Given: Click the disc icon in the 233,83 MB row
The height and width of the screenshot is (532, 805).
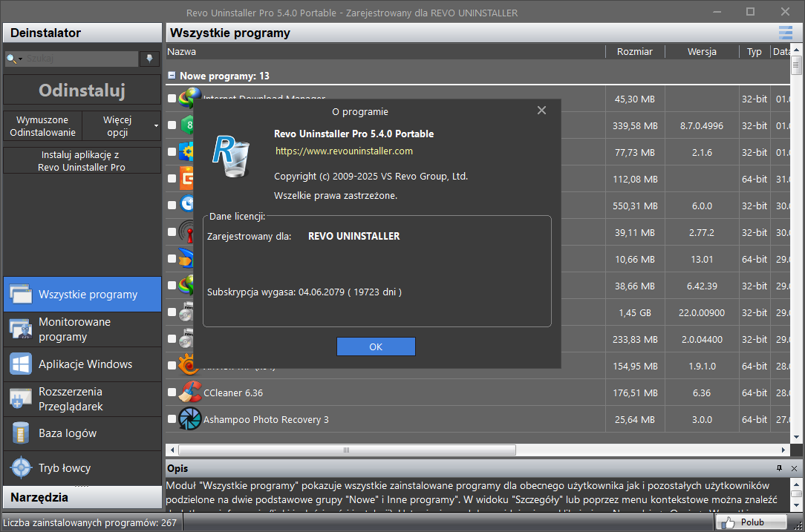Looking at the screenshot, I should tap(186, 338).
